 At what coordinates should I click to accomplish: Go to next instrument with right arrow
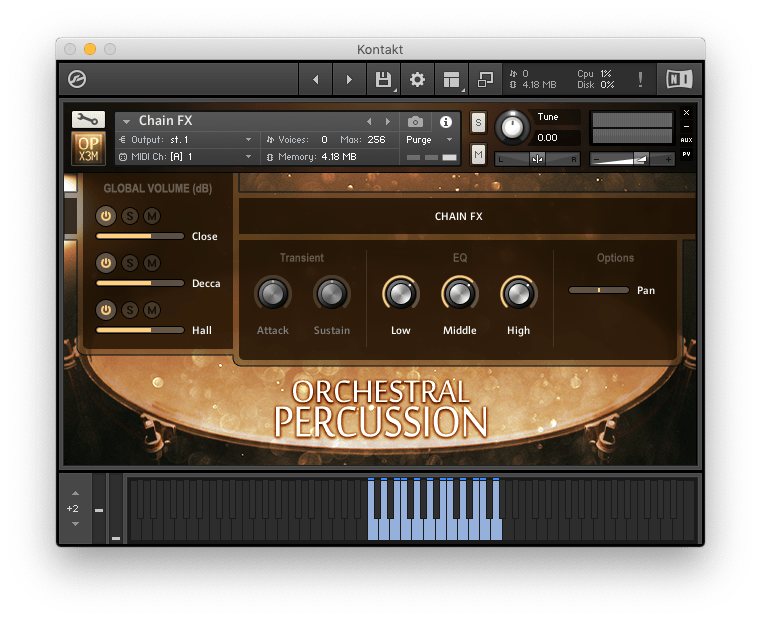coord(349,79)
